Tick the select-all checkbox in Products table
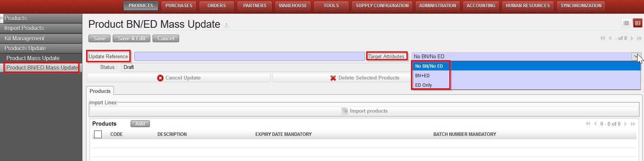This screenshot has height=161, width=644. click(x=98, y=134)
